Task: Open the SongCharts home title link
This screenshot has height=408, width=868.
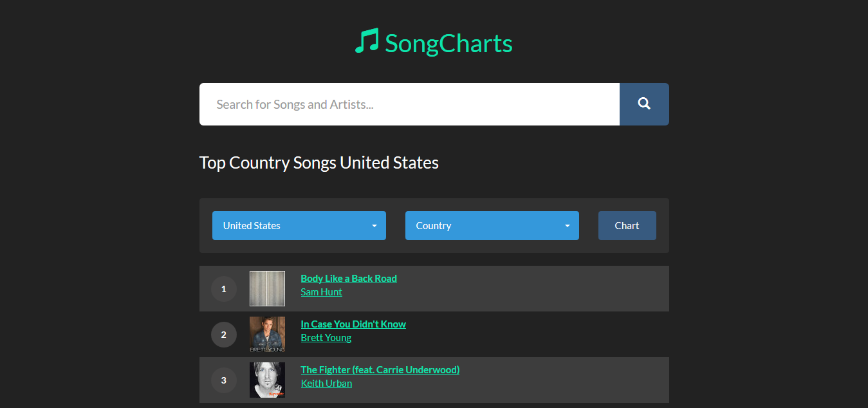Action: coord(448,43)
